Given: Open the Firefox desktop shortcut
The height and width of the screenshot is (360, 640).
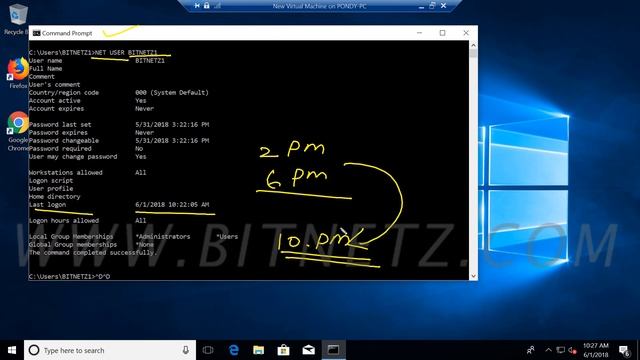Looking at the screenshot, I should 18,73.
